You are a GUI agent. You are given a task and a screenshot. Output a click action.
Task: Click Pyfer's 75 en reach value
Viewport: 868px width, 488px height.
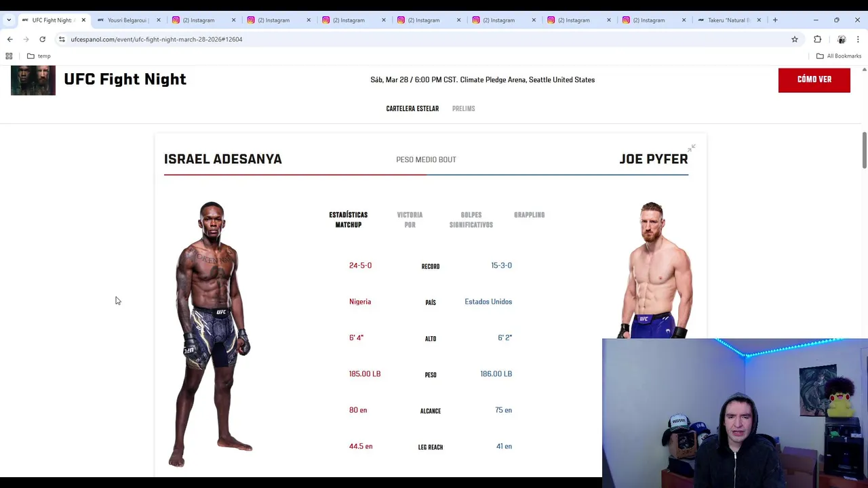(x=503, y=410)
